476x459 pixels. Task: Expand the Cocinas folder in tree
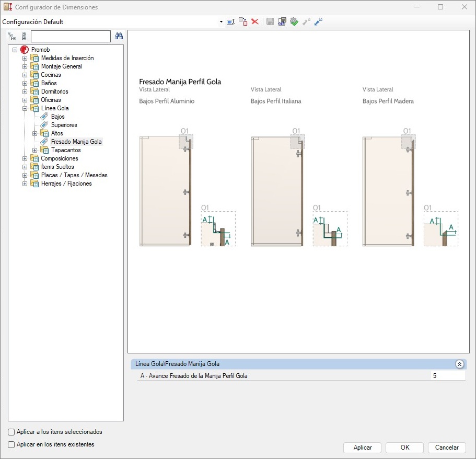(x=25, y=75)
